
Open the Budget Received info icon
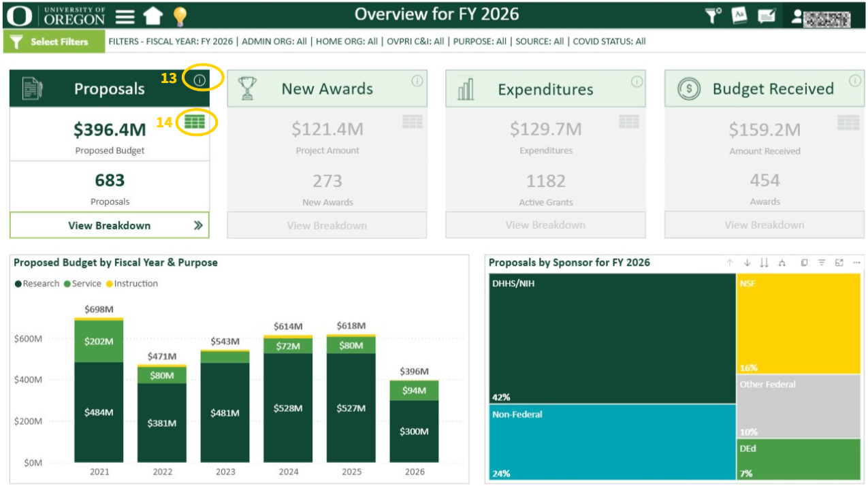pyautogui.click(x=855, y=81)
